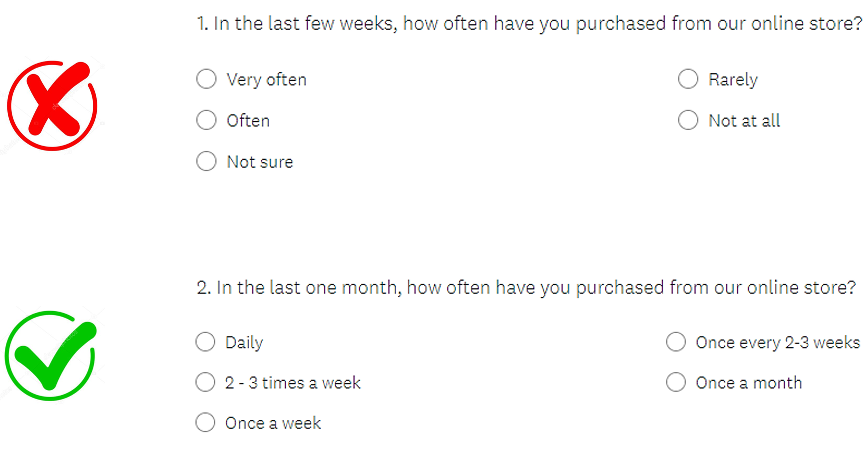Viewport: 868px width, 453px height.
Task: Click the red X cross icon
Action: pyautogui.click(x=52, y=105)
